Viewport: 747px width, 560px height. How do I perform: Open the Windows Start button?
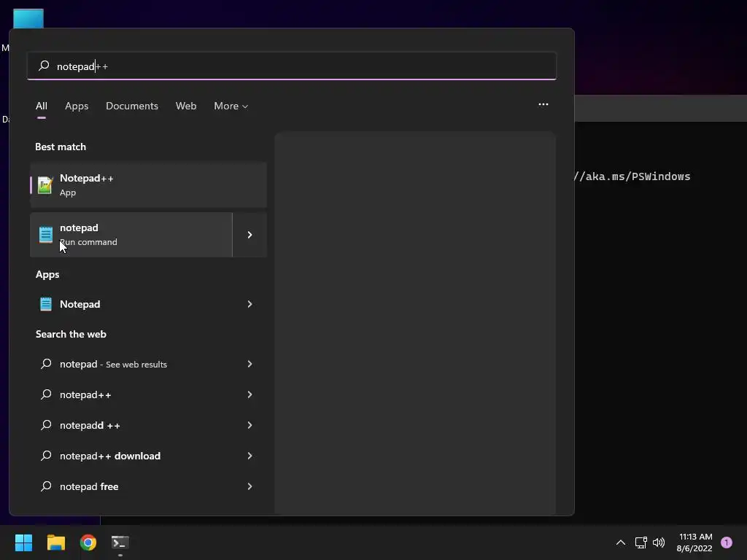point(23,542)
